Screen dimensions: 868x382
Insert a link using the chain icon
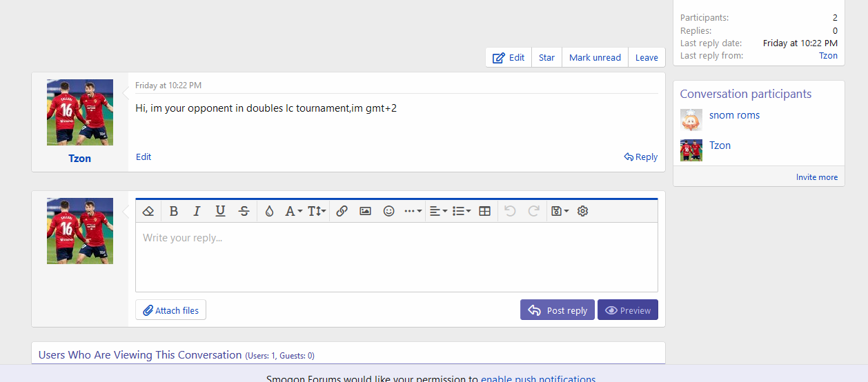pos(342,212)
